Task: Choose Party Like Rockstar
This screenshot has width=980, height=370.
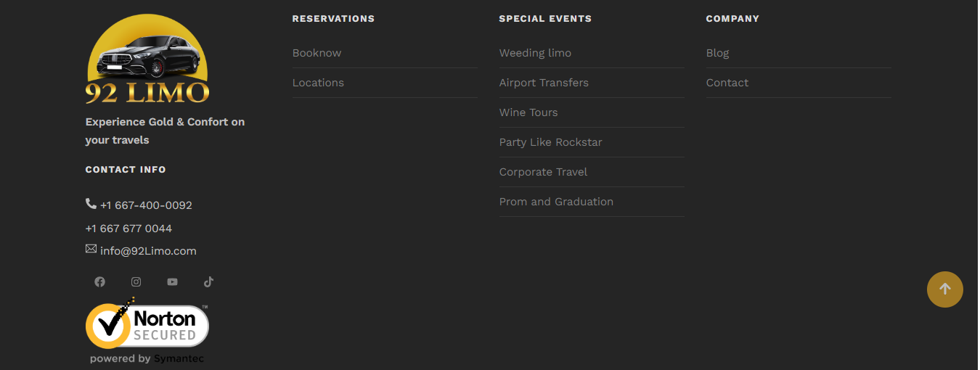Action: tap(551, 142)
